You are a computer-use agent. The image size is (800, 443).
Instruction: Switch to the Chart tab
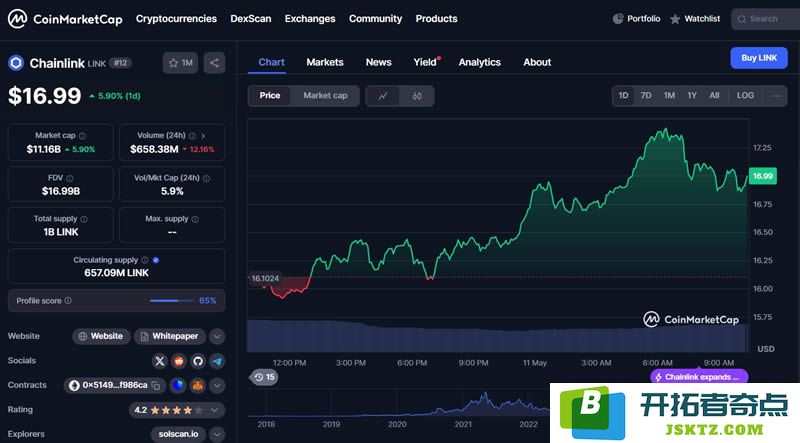tap(271, 62)
